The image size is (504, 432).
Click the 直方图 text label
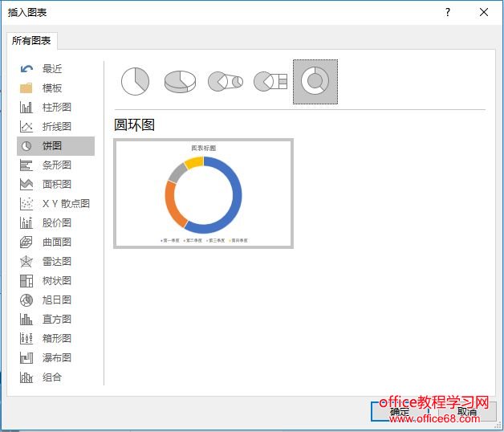click(x=57, y=319)
